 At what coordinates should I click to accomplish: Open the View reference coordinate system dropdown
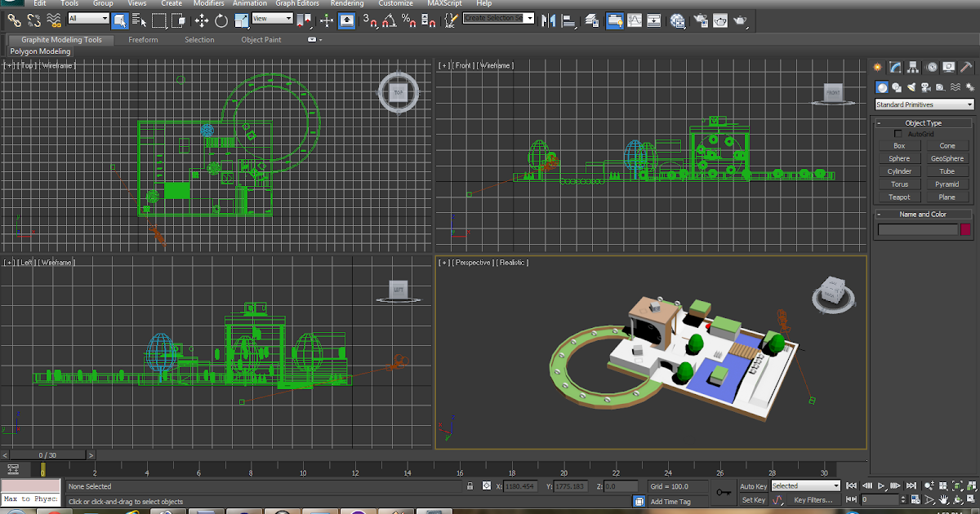coord(271,18)
